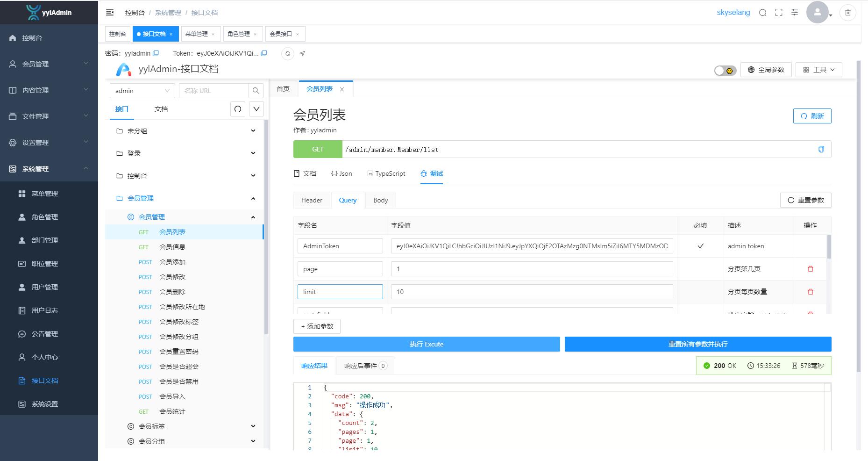
Task: Copy the API URL /admin/member.Member/list
Action: click(821, 149)
